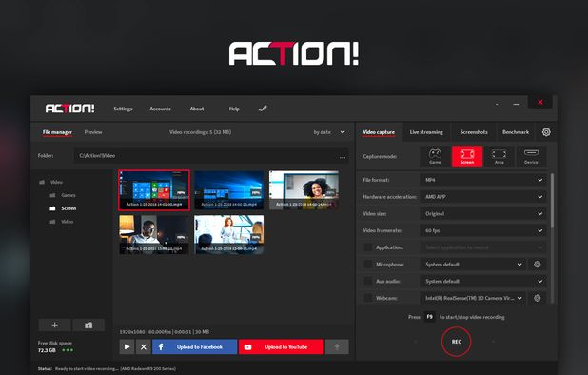The height and width of the screenshot is (375, 588).
Task: Click the import folder icon button
Action: [88, 326]
